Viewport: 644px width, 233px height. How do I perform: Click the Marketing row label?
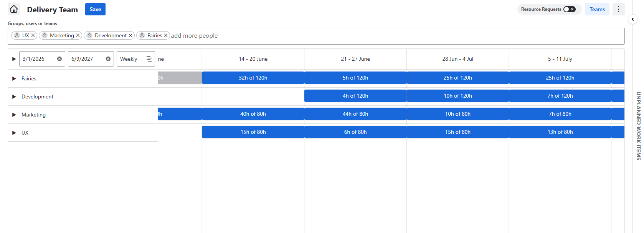click(x=33, y=115)
